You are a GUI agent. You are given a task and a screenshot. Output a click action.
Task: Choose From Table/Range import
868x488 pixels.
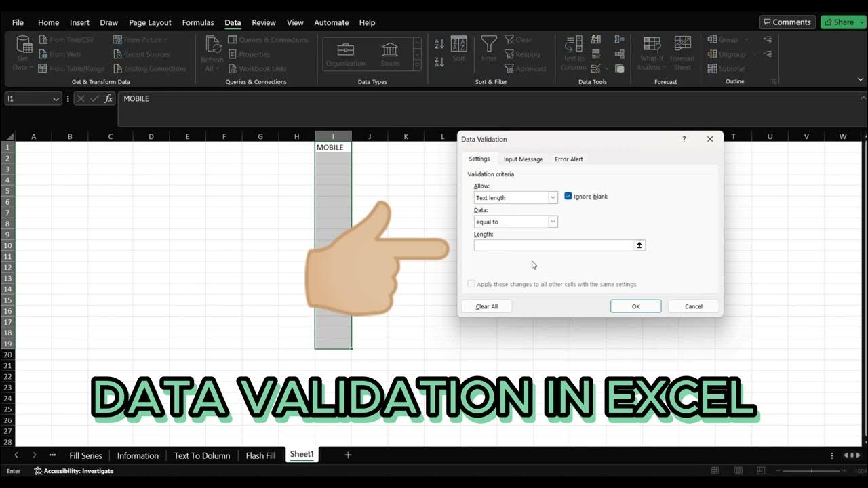(x=72, y=68)
